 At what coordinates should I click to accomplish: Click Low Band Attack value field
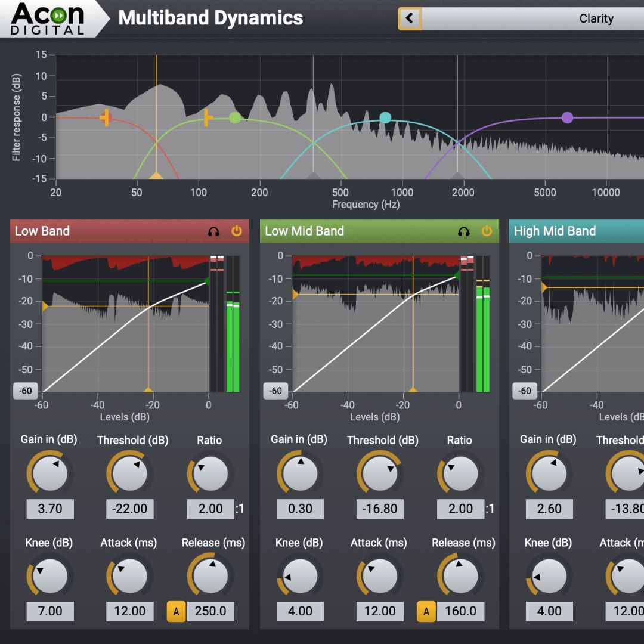(x=130, y=612)
